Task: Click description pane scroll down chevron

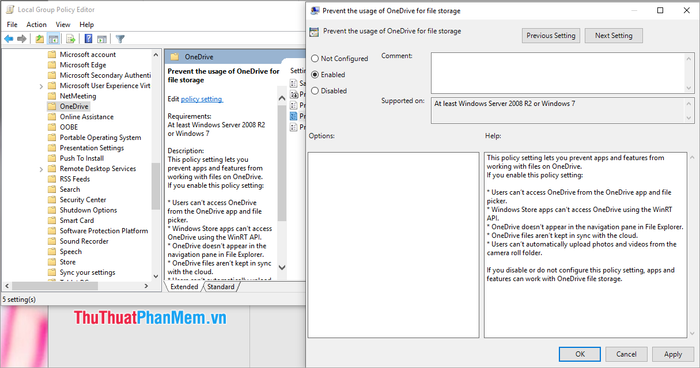Action: click(x=282, y=267)
